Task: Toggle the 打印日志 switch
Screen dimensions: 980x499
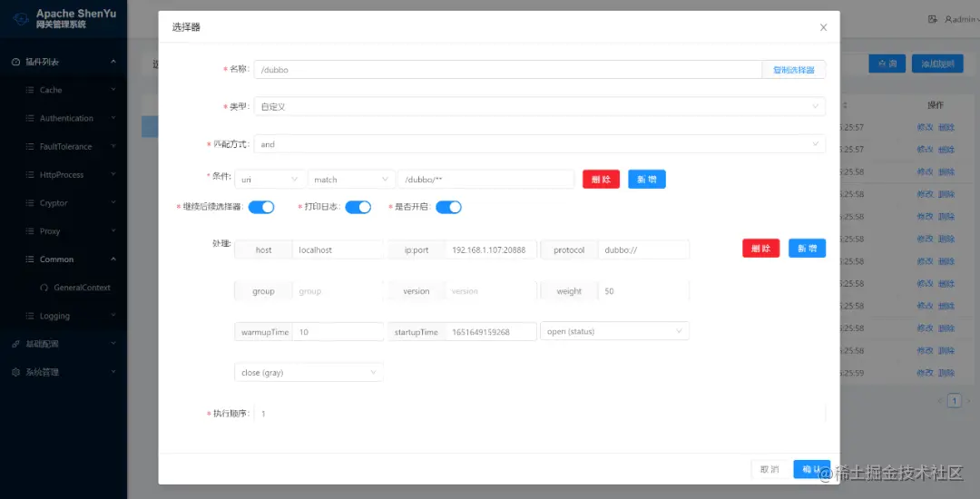Action: [358, 208]
